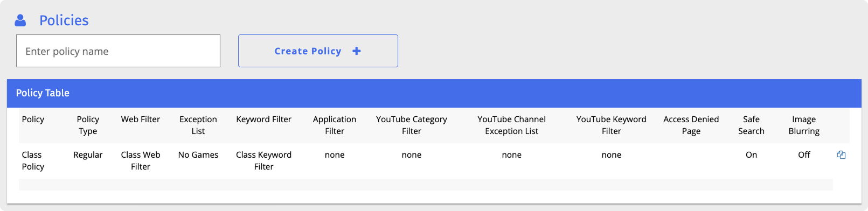868x211 pixels.
Task: Focus the Enter policy name field
Action: 118,51
